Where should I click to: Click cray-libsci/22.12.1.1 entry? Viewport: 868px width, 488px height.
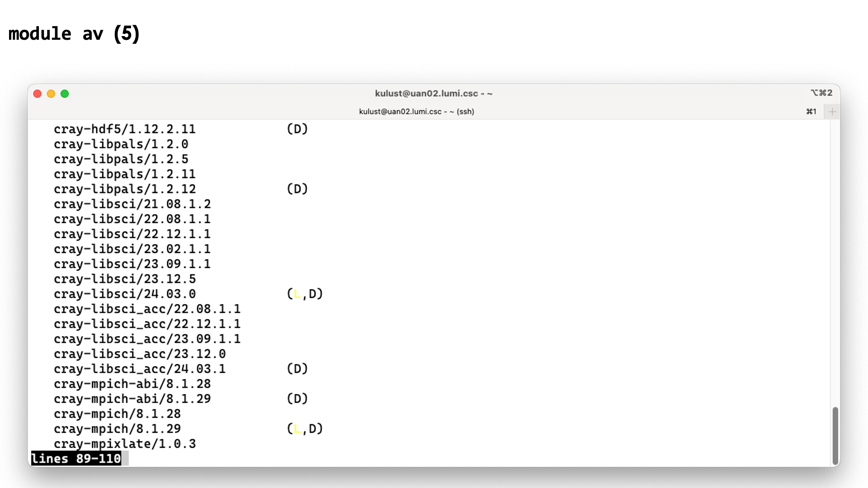coord(132,234)
